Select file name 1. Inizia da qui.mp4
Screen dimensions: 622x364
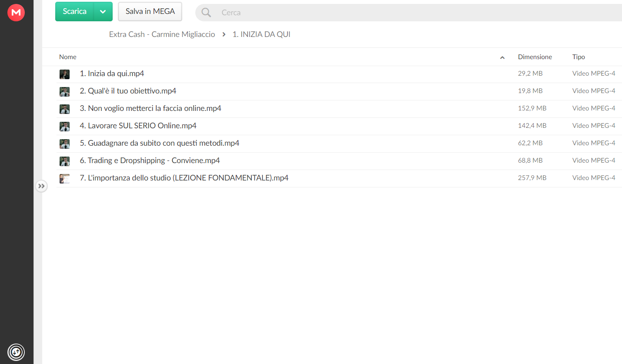tap(112, 73)
